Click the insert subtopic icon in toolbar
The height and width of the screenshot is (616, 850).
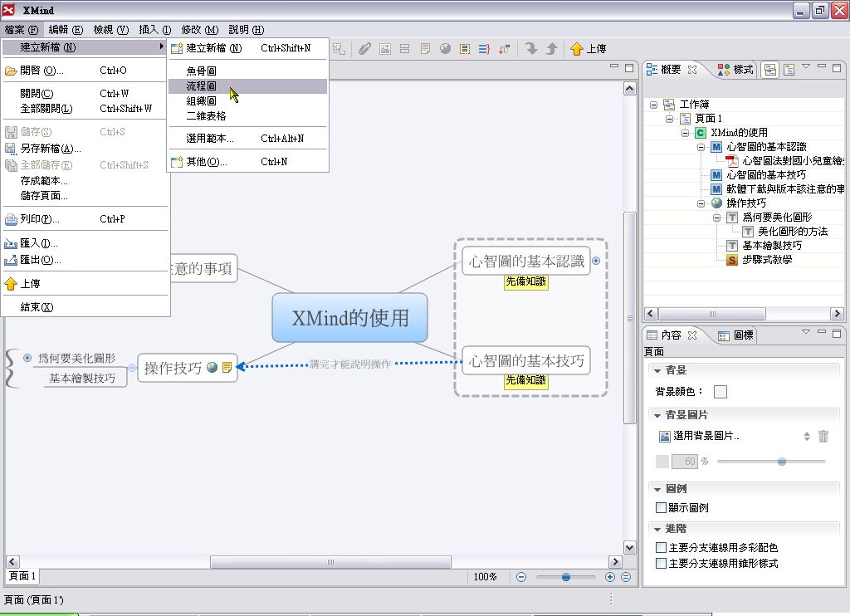coord(340,49)
